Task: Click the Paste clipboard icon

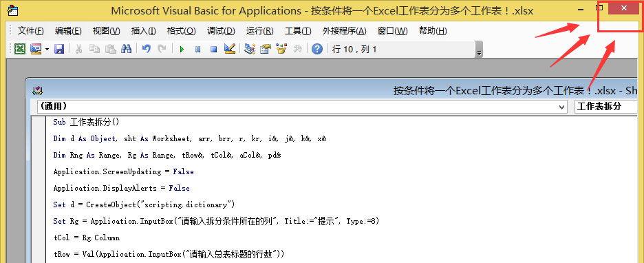Action: pos(111,50)
